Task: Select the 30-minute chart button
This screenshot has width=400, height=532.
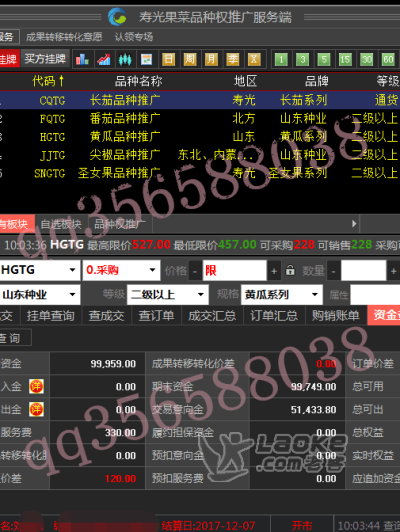Action: (366, 60)
